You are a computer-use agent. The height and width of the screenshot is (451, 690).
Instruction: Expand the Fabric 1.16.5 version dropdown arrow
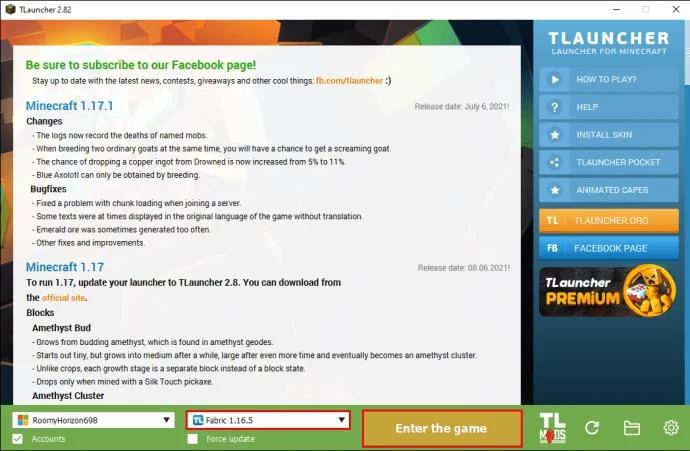(341, 420)
